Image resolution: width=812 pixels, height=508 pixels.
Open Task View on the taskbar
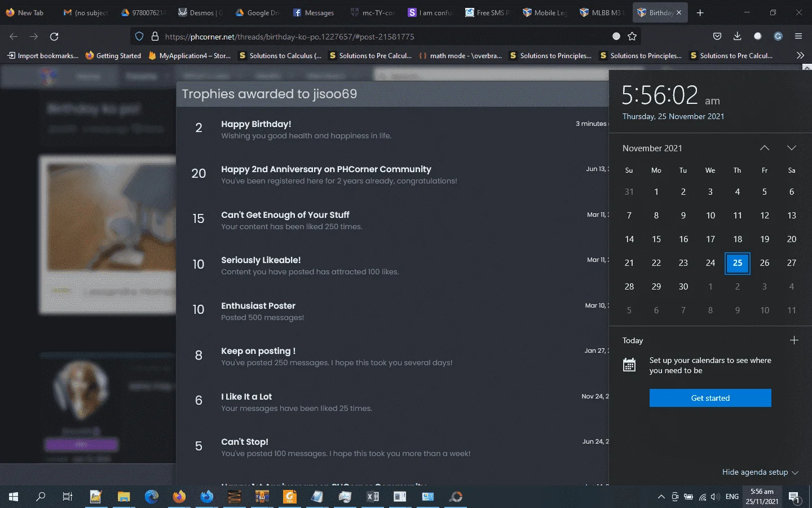click(68, 497)
